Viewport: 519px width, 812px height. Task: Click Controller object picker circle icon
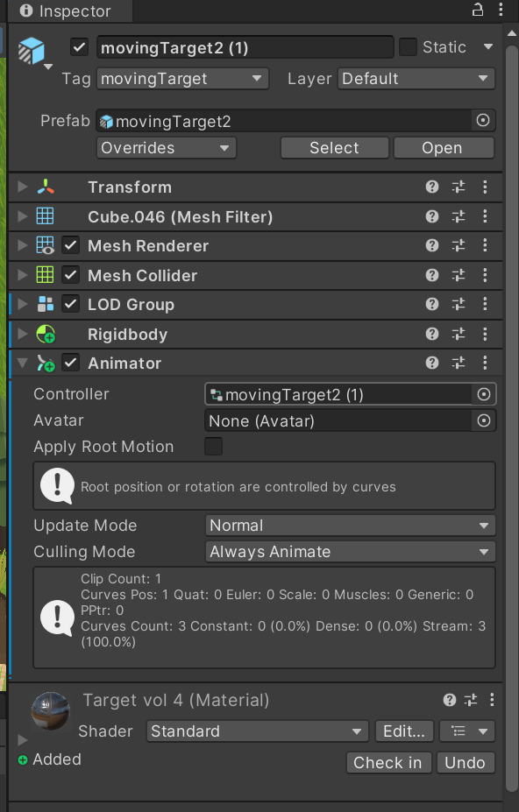(x=483, y=394)
